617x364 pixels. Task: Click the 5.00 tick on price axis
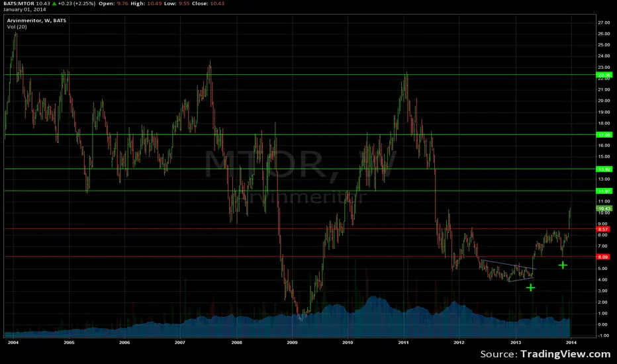tap(603, 269)
